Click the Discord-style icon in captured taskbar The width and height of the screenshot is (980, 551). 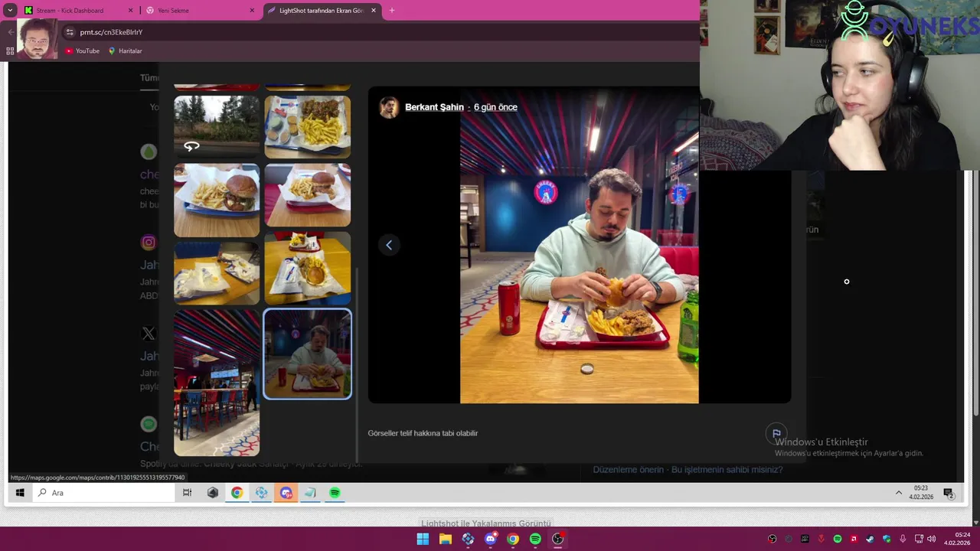[x=286, y=493]
